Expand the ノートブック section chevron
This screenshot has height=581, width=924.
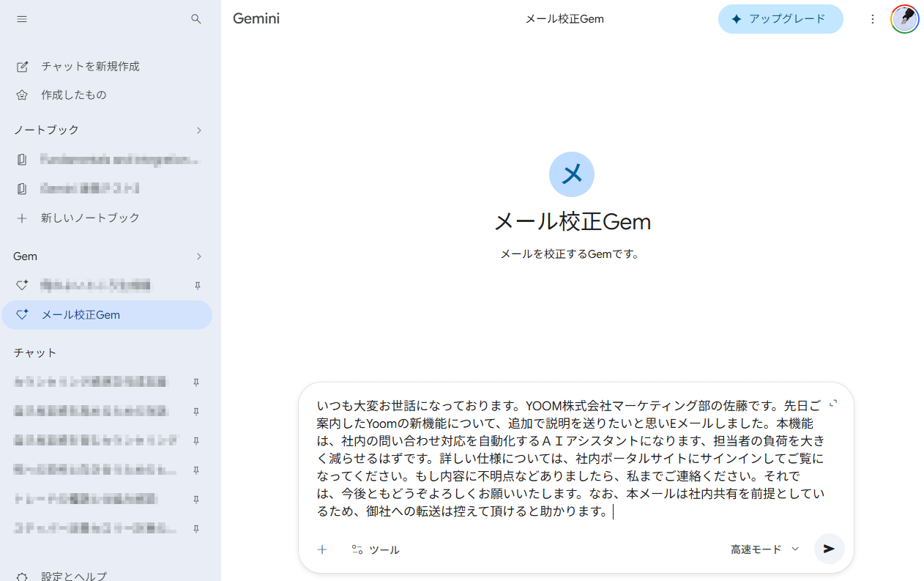[199, 130]
